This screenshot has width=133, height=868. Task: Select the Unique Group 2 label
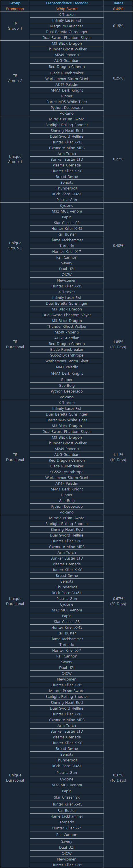(x=15, y=245)
